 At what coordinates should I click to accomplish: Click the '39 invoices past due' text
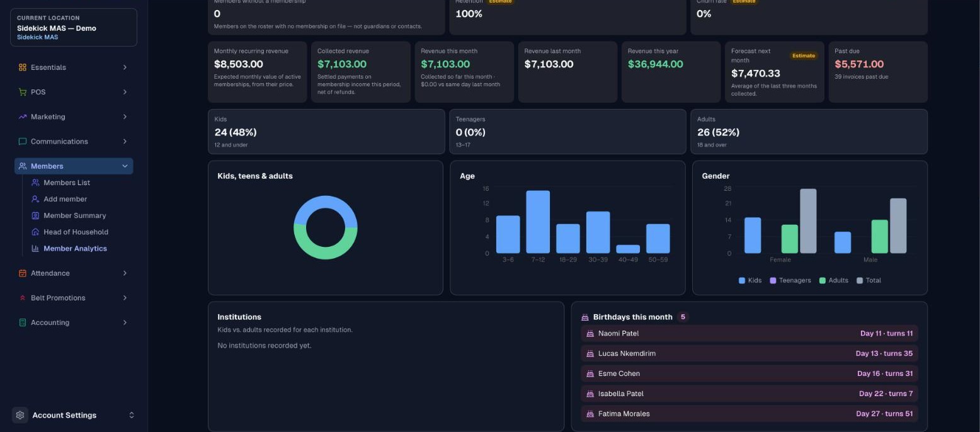click(862, 77)
